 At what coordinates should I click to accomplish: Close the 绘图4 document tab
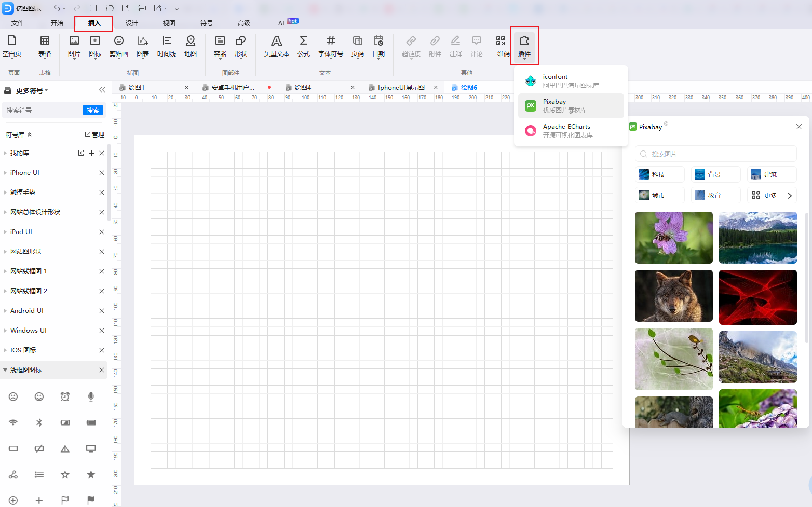tap(353, 87)
